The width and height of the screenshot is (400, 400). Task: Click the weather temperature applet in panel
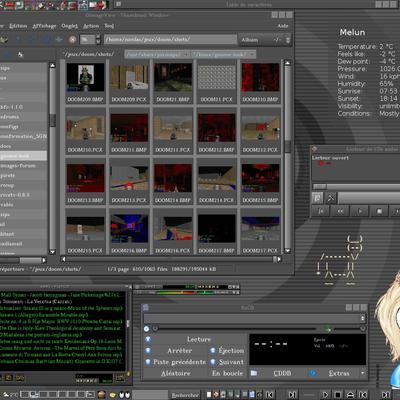pos(10,395)
